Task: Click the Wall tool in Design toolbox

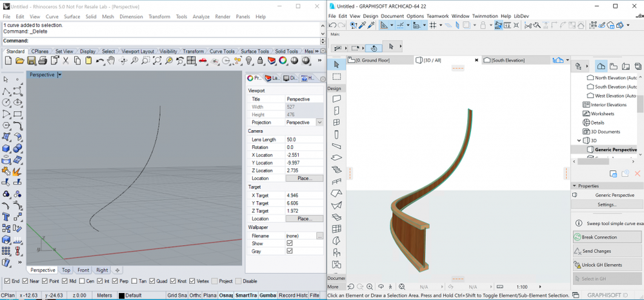Action: [x=336, y=99]
